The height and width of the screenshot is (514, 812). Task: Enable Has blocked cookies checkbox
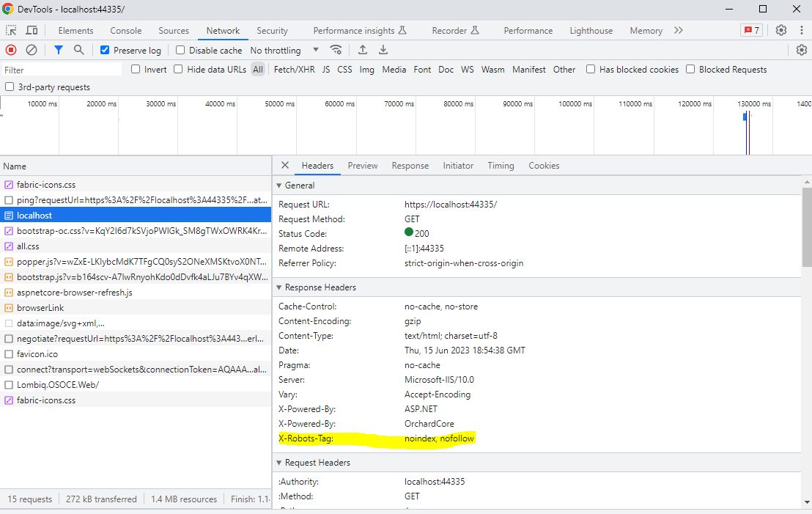tap(591, 69)
